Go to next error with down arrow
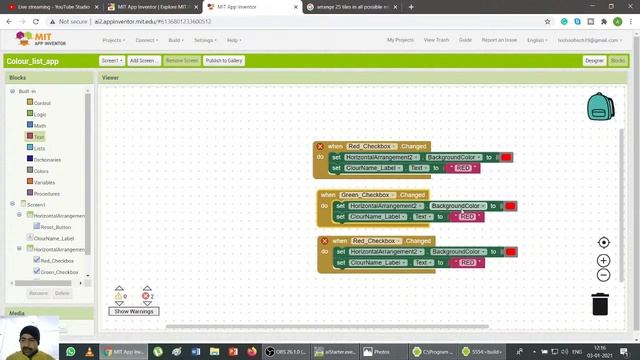640x360 pixels. [x=147, y=303]
